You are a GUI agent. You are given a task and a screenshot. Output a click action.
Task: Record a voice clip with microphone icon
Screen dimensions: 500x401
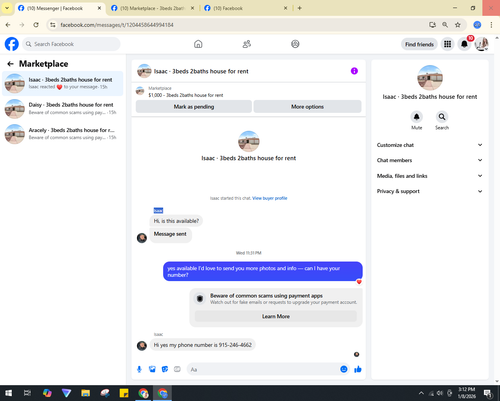point(139,369)
